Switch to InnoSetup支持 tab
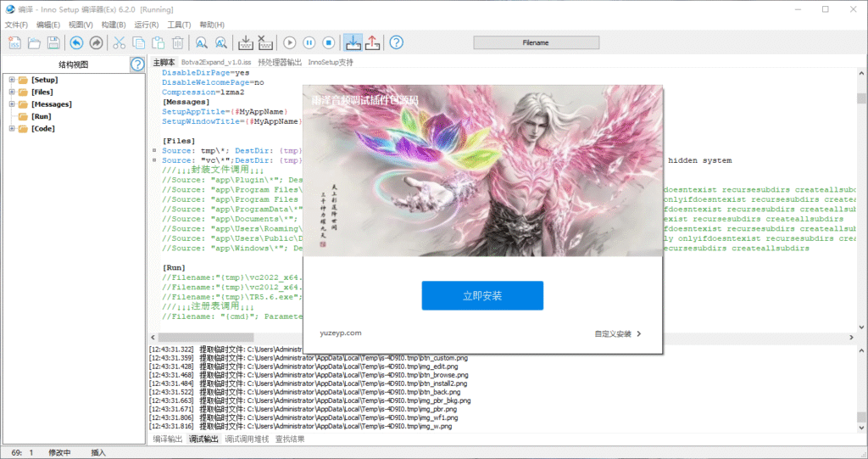Image resolution: width=868 pixels, height=459 pixels. tap(331, 62)
